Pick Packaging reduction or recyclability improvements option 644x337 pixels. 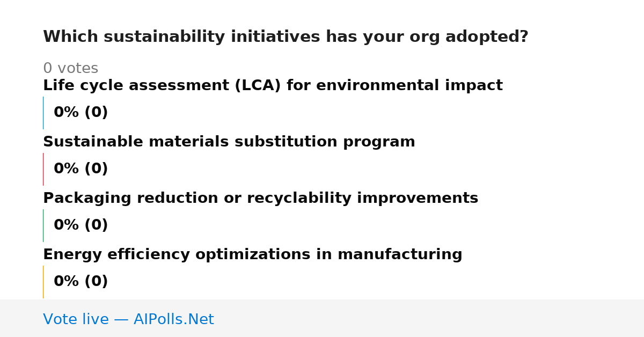tap(260, 199)
